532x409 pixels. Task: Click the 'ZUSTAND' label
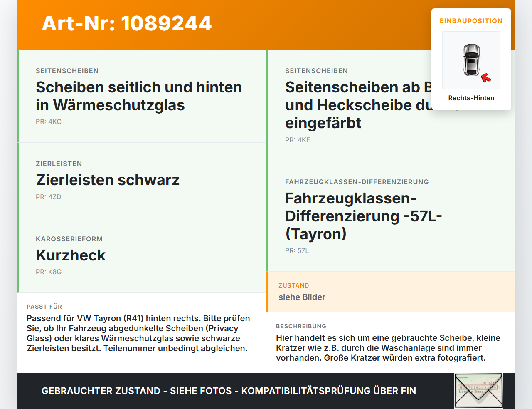tap(294, 286)
